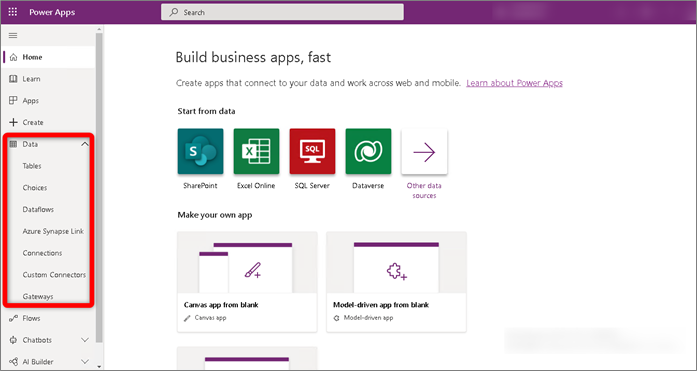Viewport: 697px width, 371px height.
Task: Open Other data sources arrow tile
Action: click(x=424, y=152)
